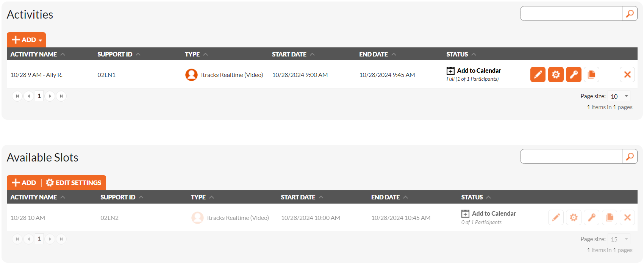
Task: Click the search magnifier icon in Activities
Action: tap(630, 14)
